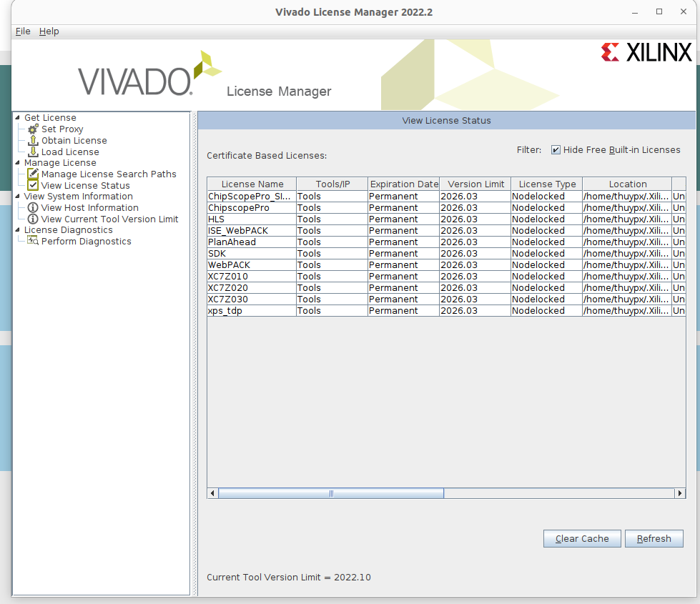Screen dimensions: 700x604
Task: Click the Version Limit column header
Action: click(475, 184)
